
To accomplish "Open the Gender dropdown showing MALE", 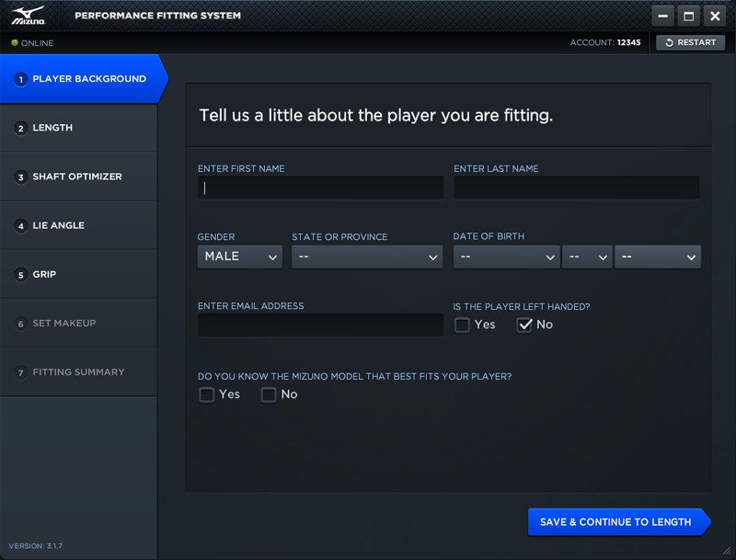I will tap(240, 257).
